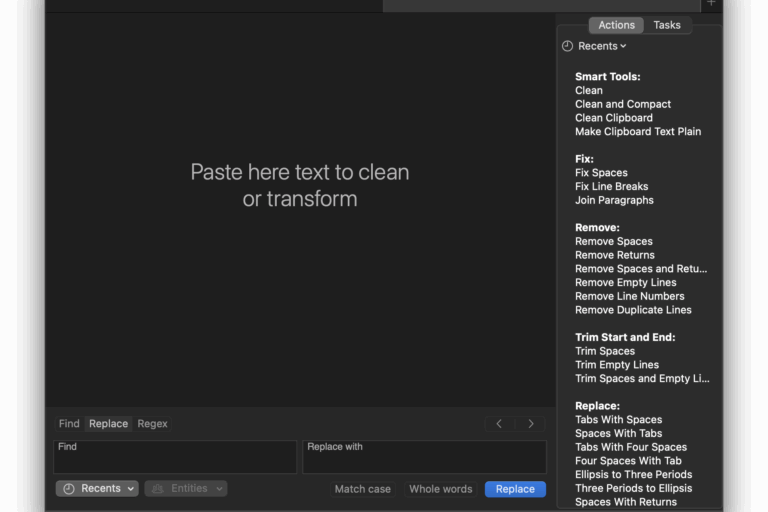Switch to Find mode tab
The image size is (768, 512).
click(x=69, y=424)
